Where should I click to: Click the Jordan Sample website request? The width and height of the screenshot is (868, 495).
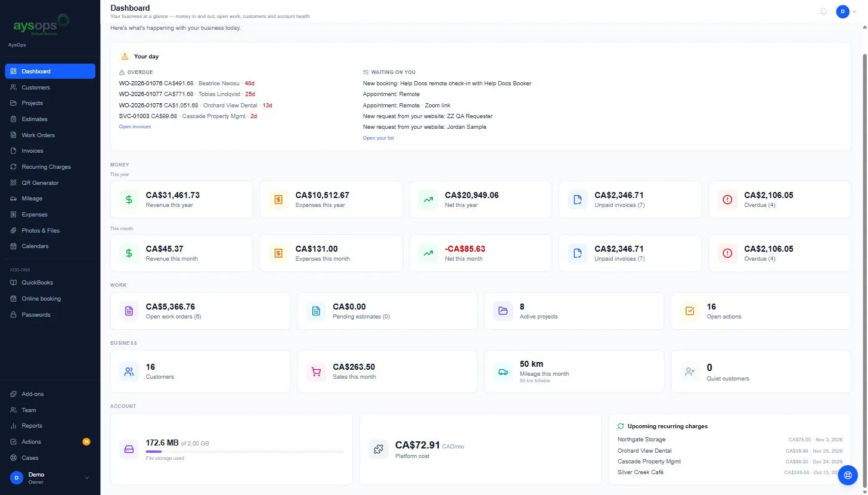pos(424,127)
